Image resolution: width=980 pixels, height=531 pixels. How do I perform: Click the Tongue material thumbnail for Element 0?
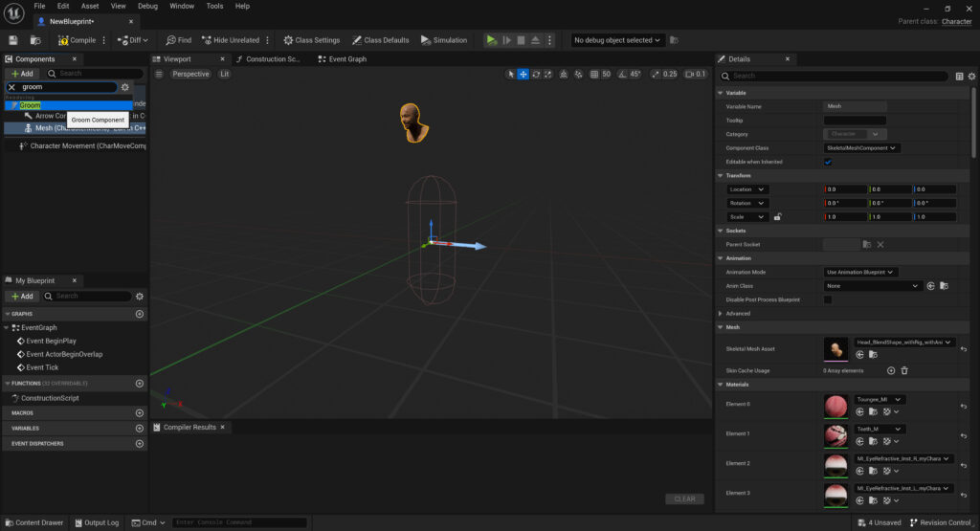pos(835,406)
